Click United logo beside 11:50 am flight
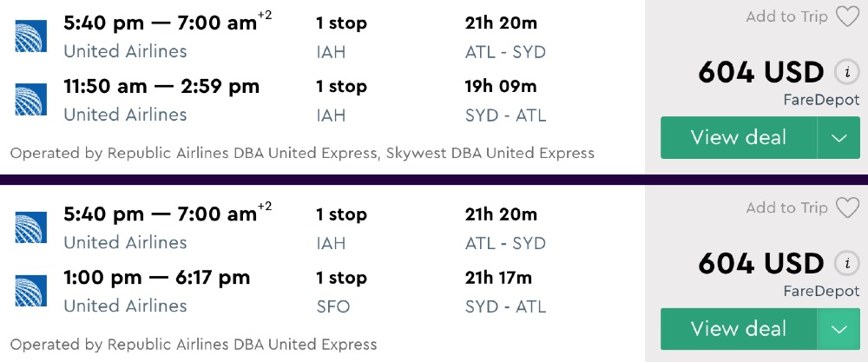 [x=30, y=99]
